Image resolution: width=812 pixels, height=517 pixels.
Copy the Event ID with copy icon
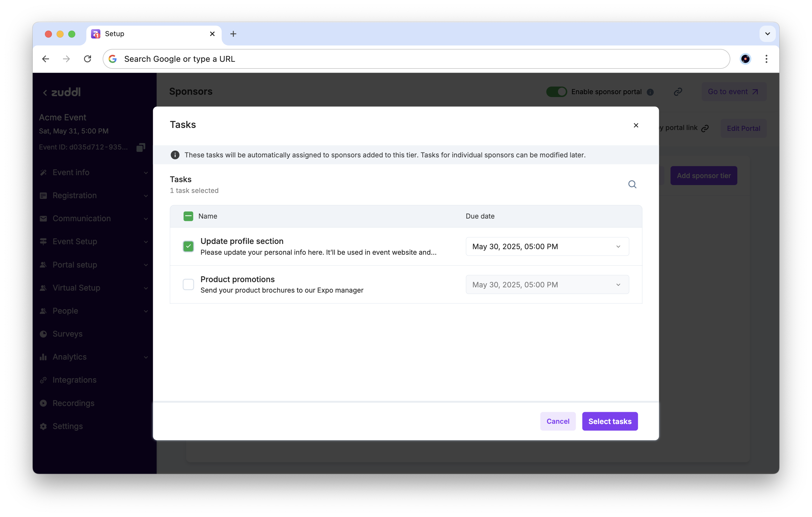tap(141, 147)
